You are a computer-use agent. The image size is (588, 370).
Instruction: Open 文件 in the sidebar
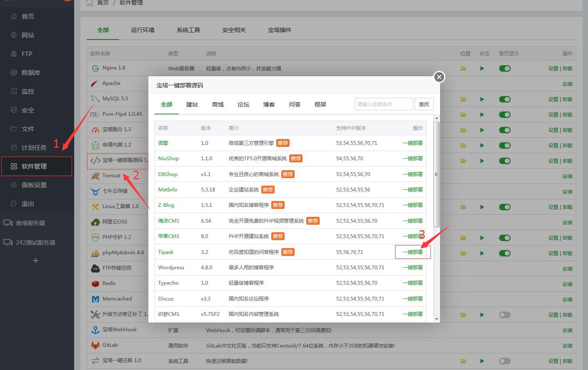(x=28, y=129)
